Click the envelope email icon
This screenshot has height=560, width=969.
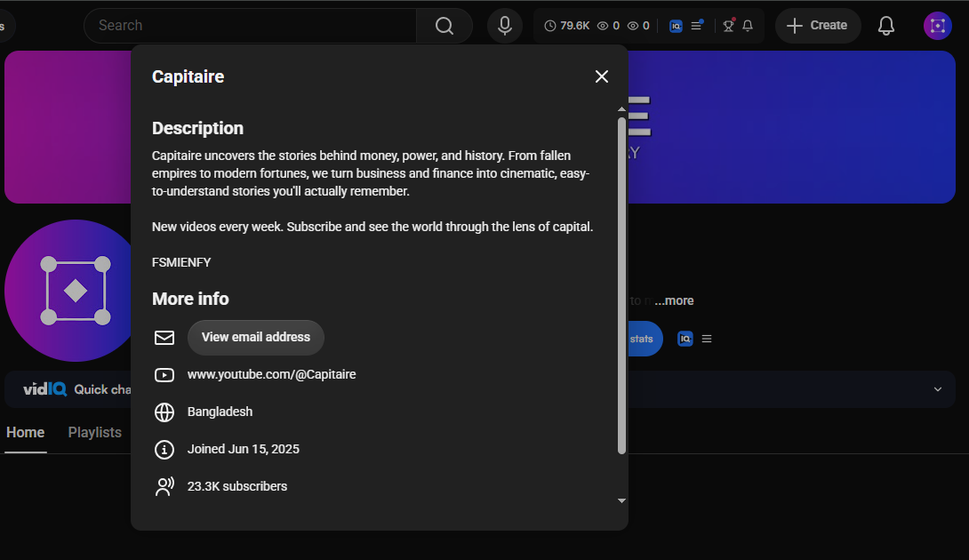(164, 338)
